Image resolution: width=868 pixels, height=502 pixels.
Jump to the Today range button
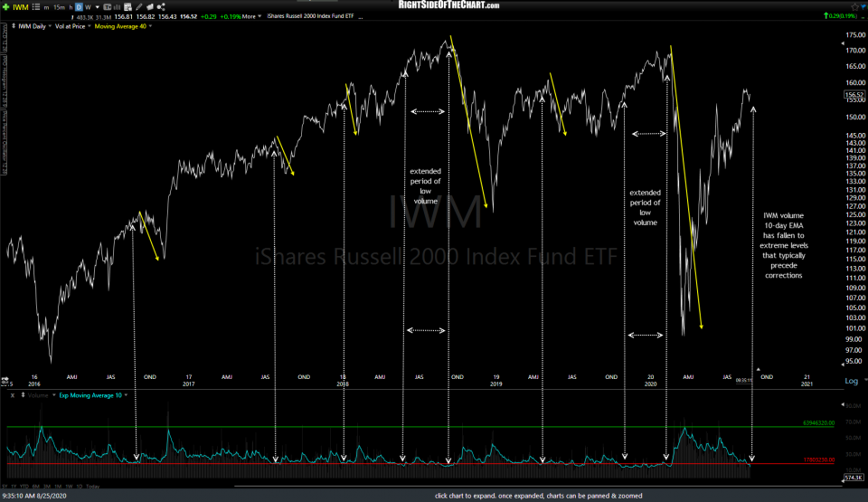point(92,487)
